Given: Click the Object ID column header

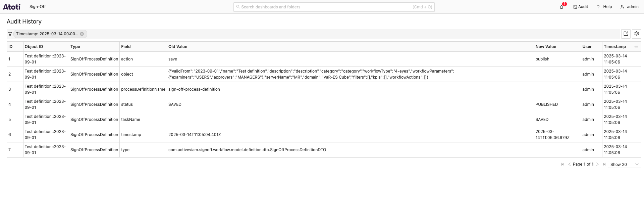Looking at the screenshot, I should click(x=34, y=47).
